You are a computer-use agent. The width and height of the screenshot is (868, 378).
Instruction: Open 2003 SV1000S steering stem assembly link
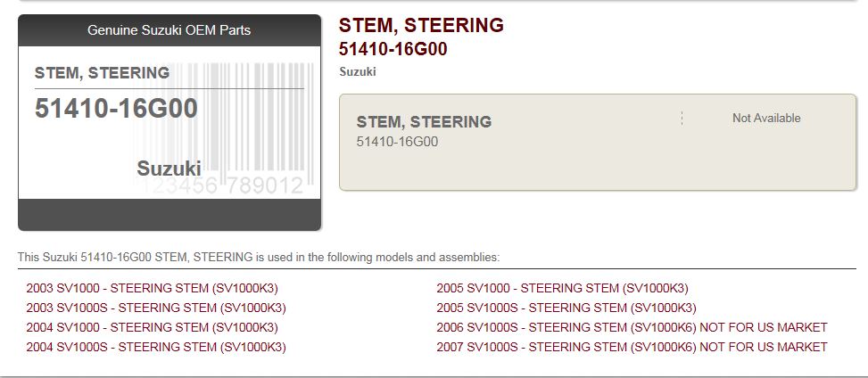click(156, 308)
